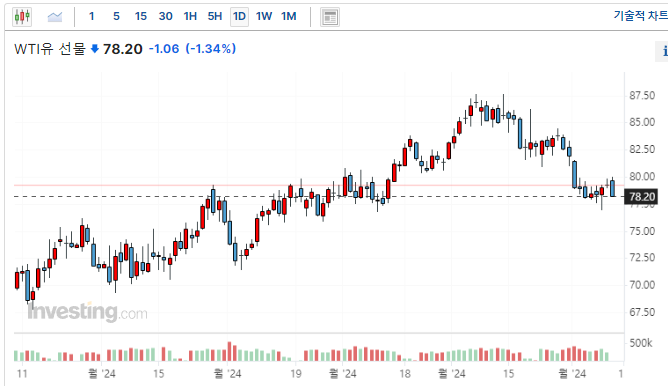Click the 18 date label on time axis
Image resolution: width=668 pixels, height=386 pixels.
pyautogui.click(x=405, y=374)
